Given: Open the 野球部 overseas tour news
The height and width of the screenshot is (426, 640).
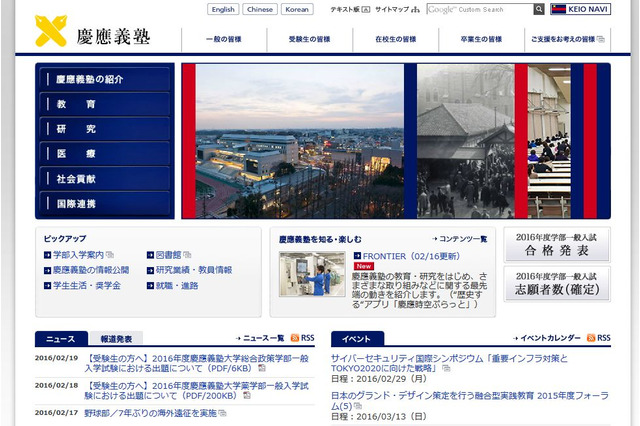Looking at the screenshot, I should [x=150, y=413].
